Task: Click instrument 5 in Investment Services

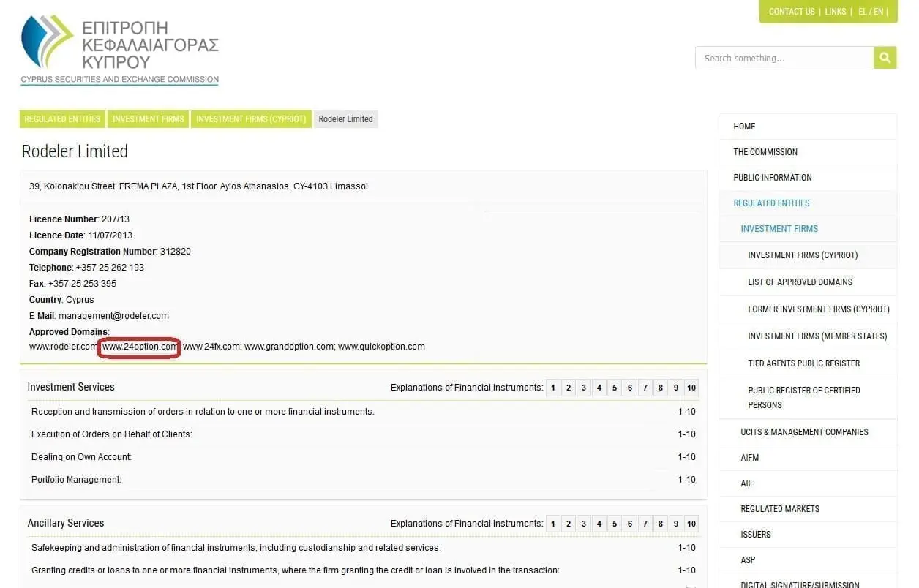Action: coord(615,388)
